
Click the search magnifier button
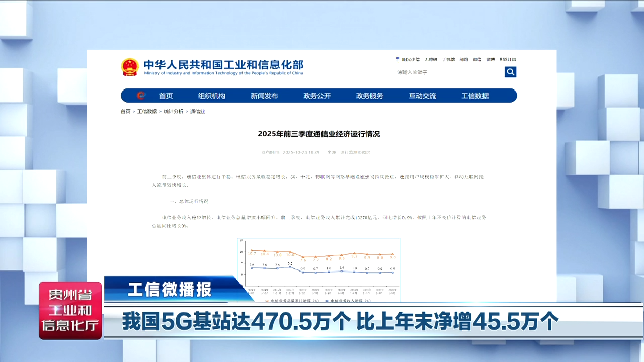click(x=510, y=72)
